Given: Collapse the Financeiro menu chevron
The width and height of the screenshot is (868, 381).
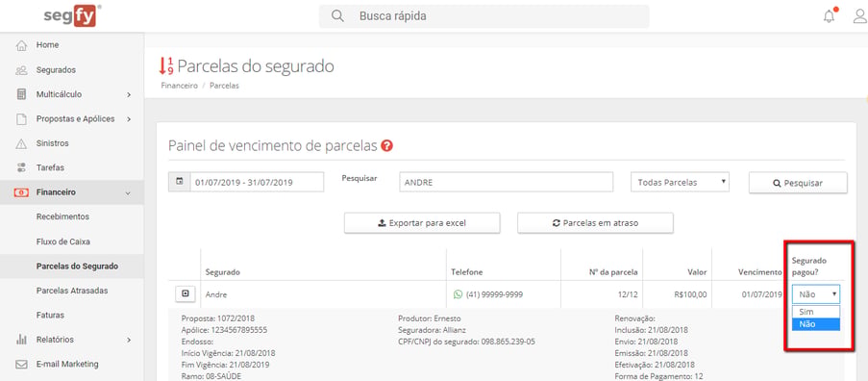Looking at the screenshot, I should [x=129, y=192].
